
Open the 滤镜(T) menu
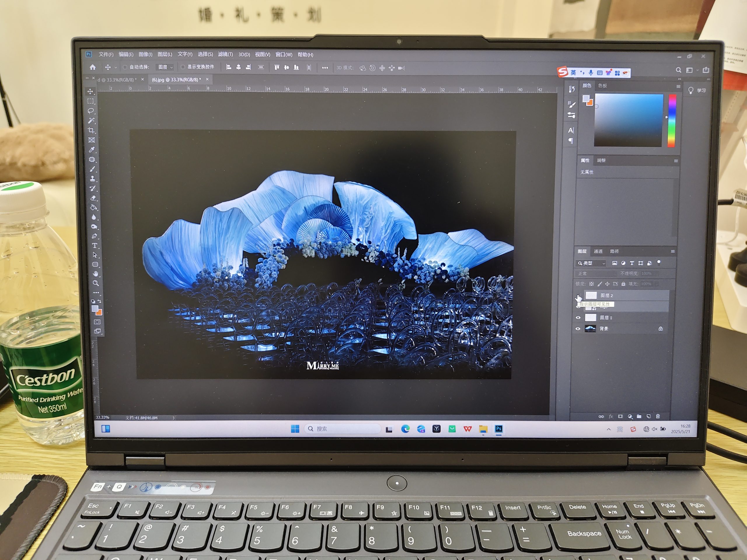pyautogui.click(x=225, y=54)
